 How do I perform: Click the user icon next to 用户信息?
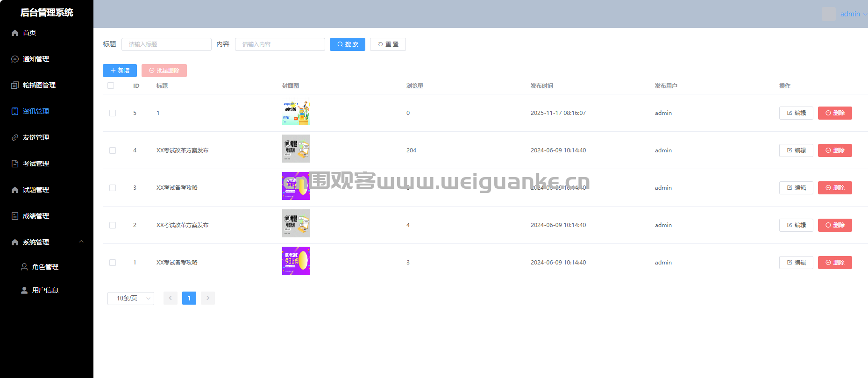tap(24, 290)
